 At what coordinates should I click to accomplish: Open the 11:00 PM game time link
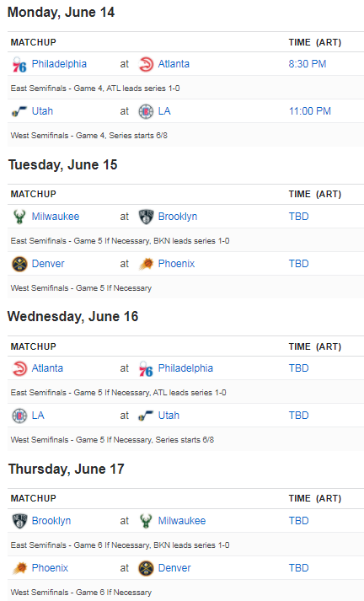(309, 111)
